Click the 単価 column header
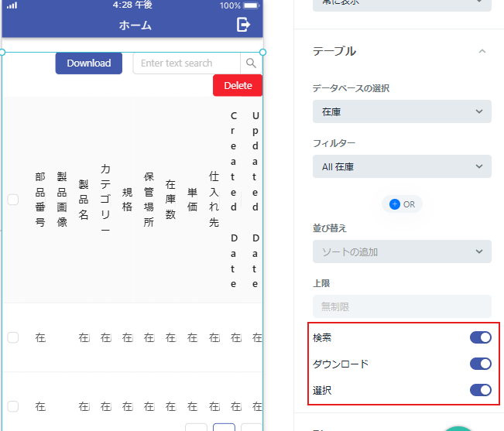504x431 pixels. pyautogui.click(x=192, y=200)
